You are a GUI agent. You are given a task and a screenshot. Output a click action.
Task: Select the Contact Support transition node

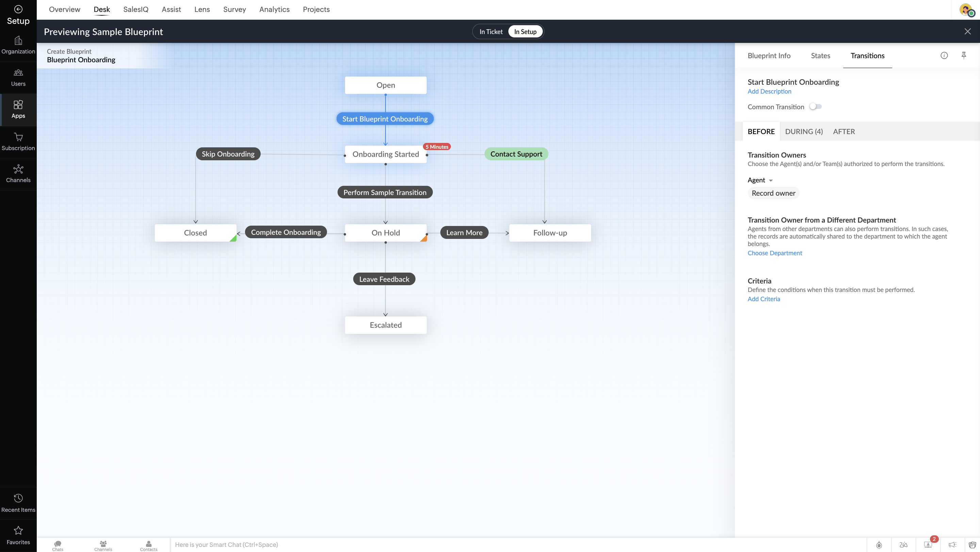pos(516,154)
